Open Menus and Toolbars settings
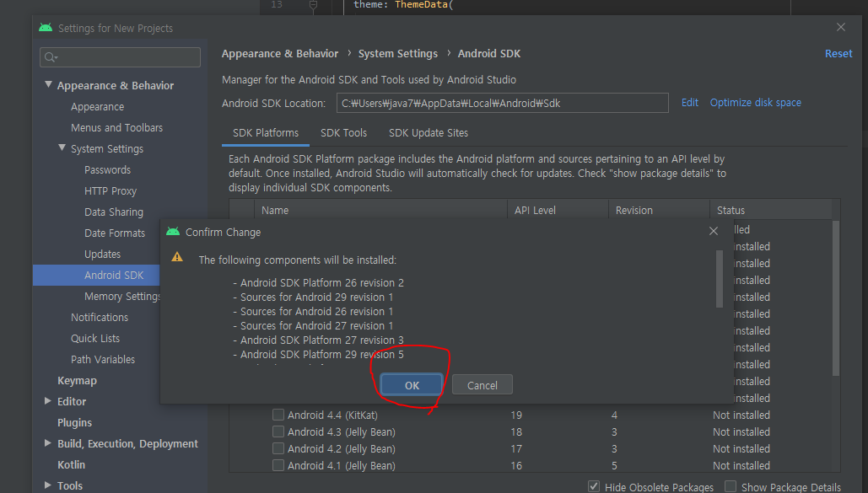This screenshot has width=868, height=493. (x=116, y=128)
